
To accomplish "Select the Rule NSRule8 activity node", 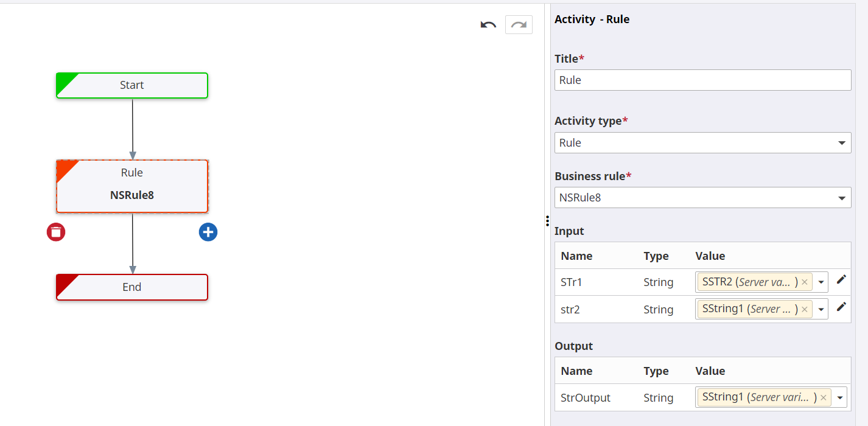I will tap(131, 186).
